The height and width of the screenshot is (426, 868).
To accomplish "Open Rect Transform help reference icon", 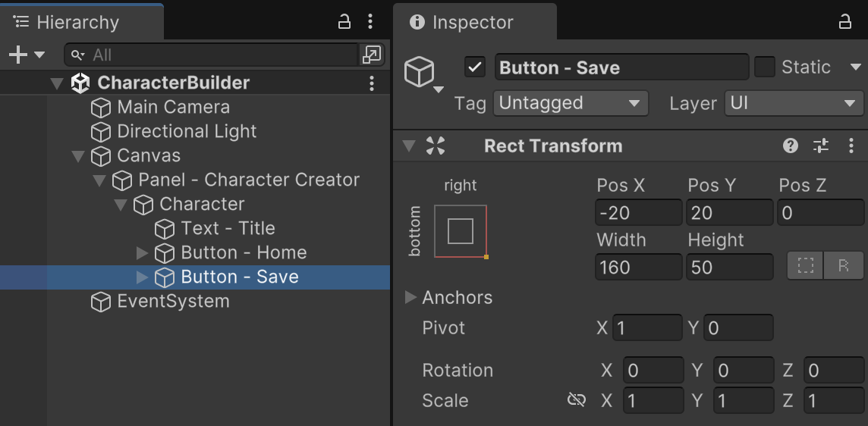I will click(x=791, y=146).
